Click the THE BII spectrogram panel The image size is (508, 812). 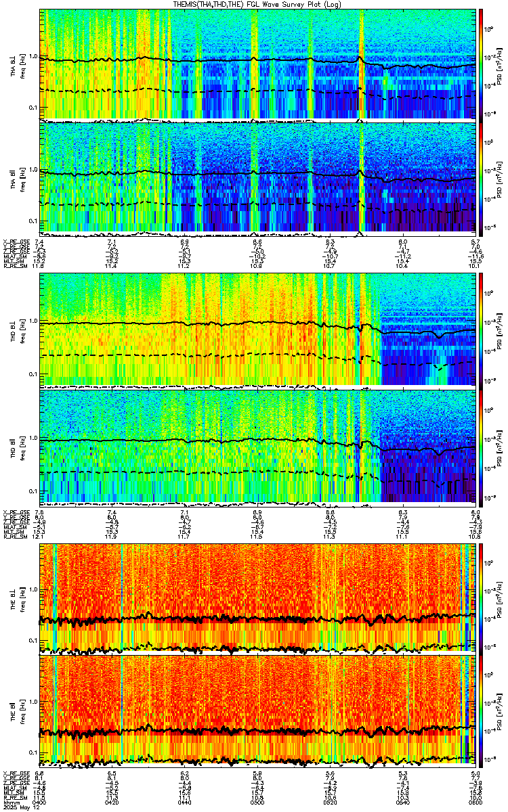257,710
